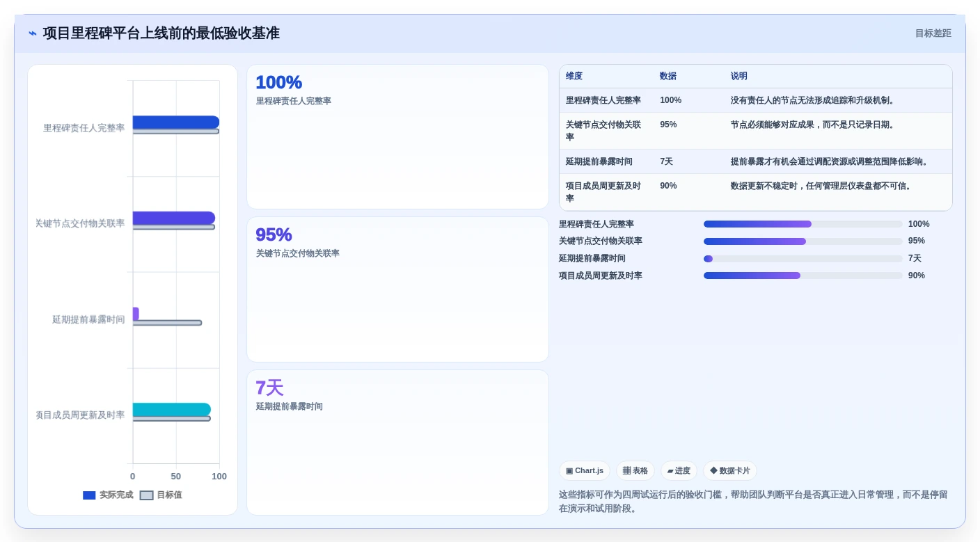Select table row 关键节点交付物关联率

[x=755, y=131]
